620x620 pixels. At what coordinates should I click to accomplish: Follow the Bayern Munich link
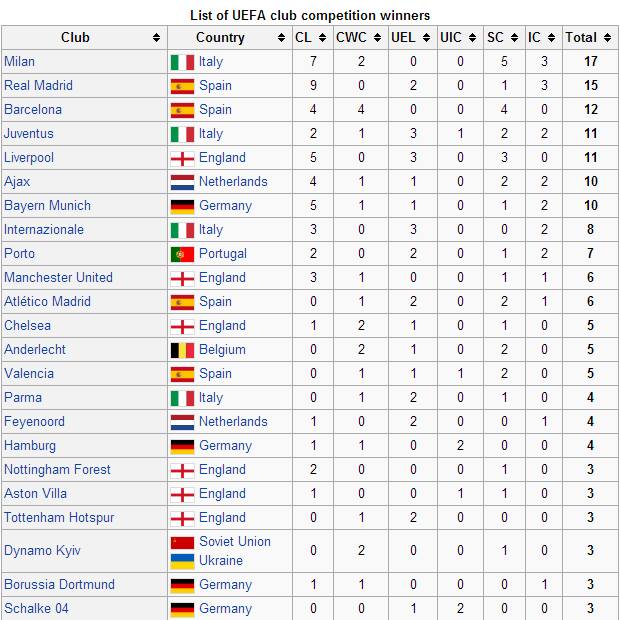pyautogui.click(x=47, y=206)
